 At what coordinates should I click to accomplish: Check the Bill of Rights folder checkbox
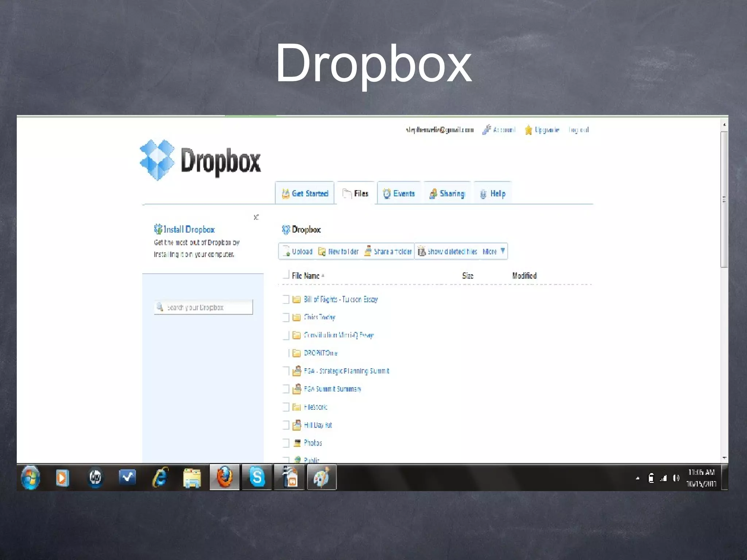[286, 299]
